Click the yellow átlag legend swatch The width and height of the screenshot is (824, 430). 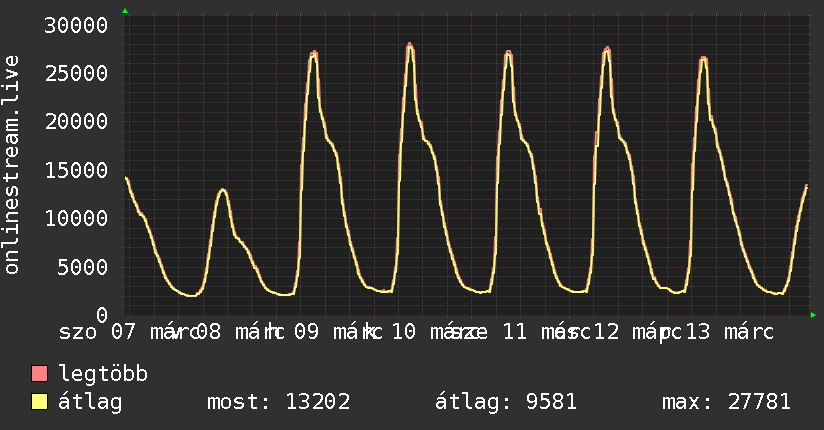(x=39, y=402)
